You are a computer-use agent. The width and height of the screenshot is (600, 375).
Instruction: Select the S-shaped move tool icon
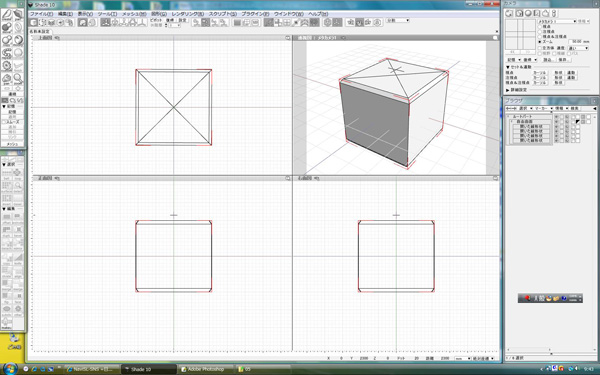7,53
